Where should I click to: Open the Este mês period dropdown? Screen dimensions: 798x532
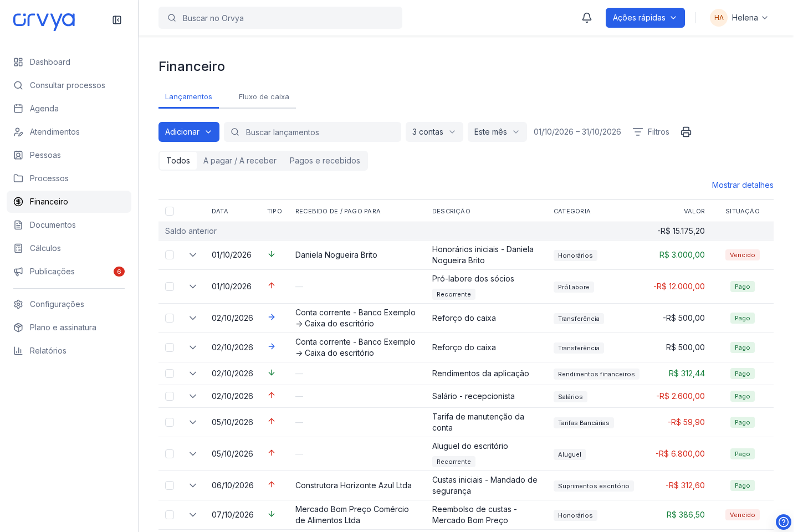coord(497,132)
